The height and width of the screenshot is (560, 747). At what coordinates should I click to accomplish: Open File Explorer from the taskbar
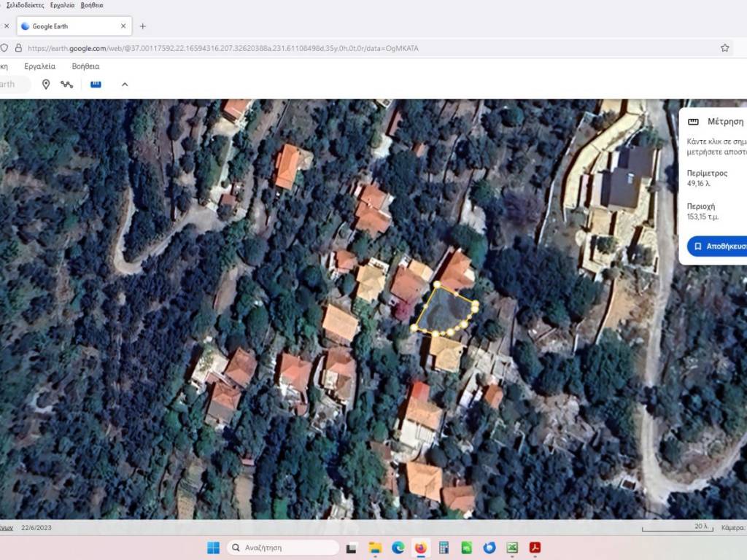[x=375, y=548]
